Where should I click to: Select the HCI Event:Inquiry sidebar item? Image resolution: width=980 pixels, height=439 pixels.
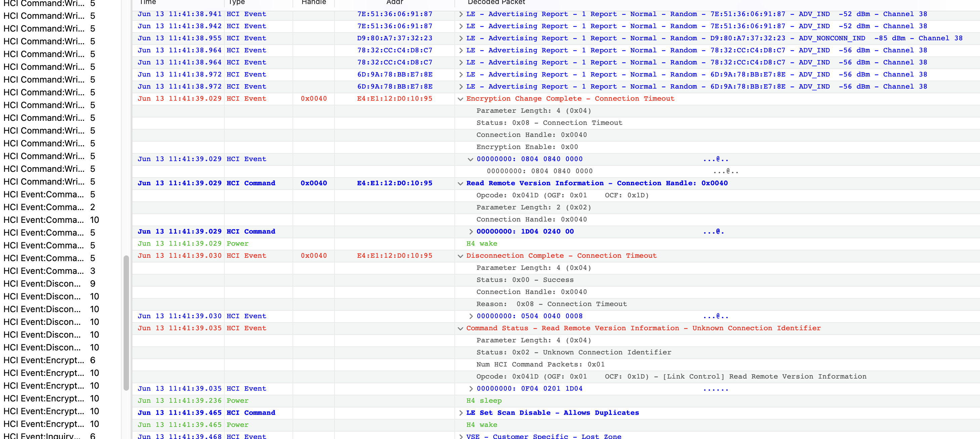point(42,436)
